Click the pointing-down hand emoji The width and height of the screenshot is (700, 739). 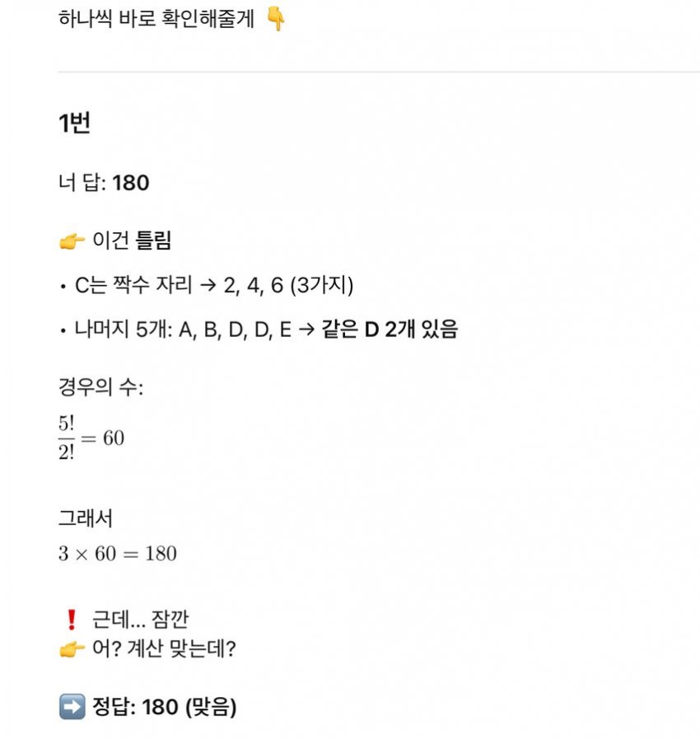pos(276,18)
